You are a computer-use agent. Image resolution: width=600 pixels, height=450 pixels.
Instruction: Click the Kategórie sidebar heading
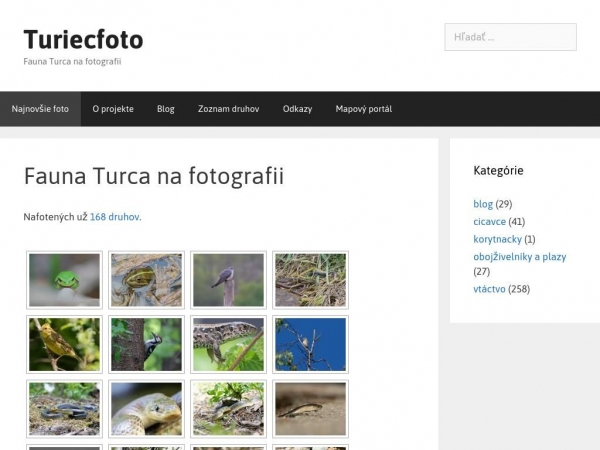coord(498,171)
